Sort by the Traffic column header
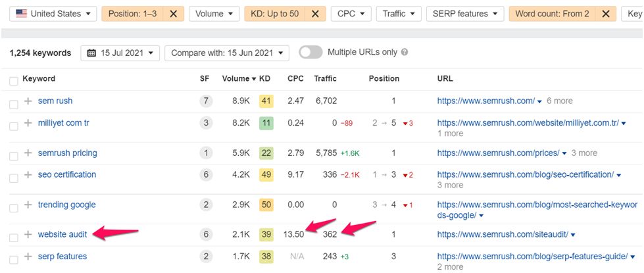 click(x=325, y=78)
